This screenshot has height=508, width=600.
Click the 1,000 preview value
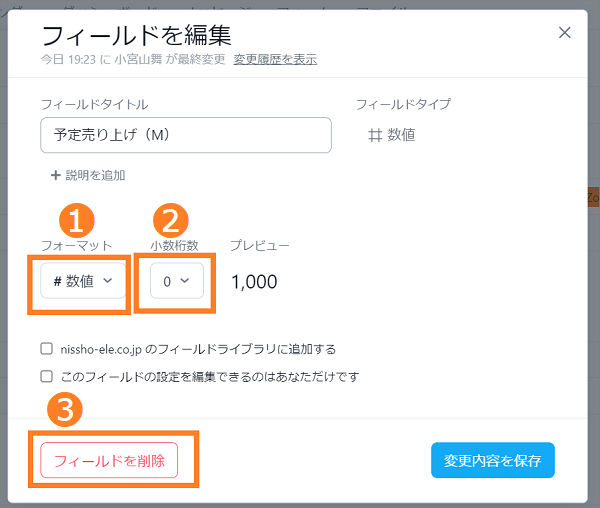point(254,282)
